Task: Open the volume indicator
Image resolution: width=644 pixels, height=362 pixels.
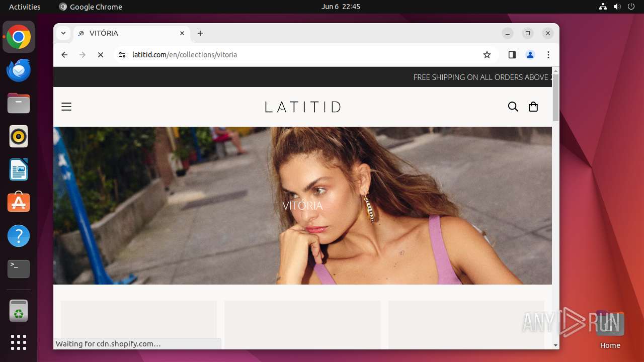Action: (617, 7)
